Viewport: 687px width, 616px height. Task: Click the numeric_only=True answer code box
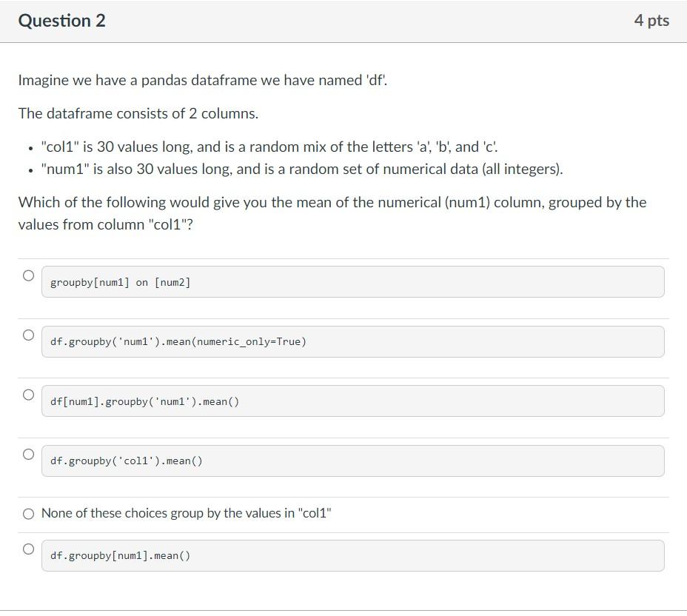pos(352,341)
